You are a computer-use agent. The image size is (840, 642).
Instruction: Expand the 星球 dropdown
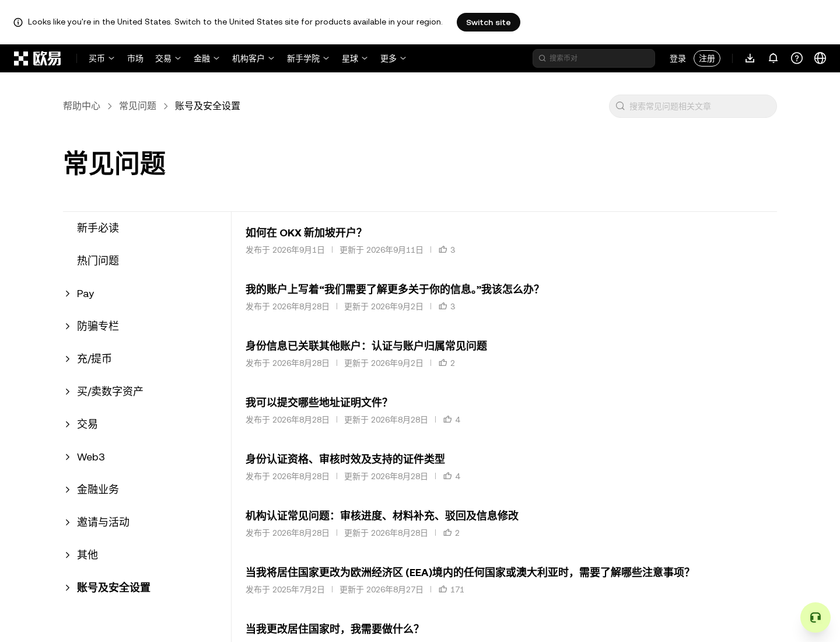click(355, 58)
